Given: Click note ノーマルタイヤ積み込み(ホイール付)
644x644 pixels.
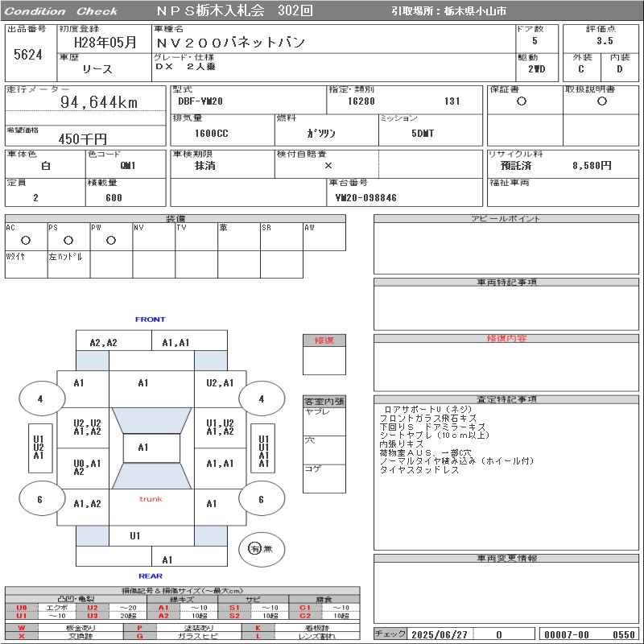Looking at the screenshot, I should pyautogui.click(x=456, y=460).
